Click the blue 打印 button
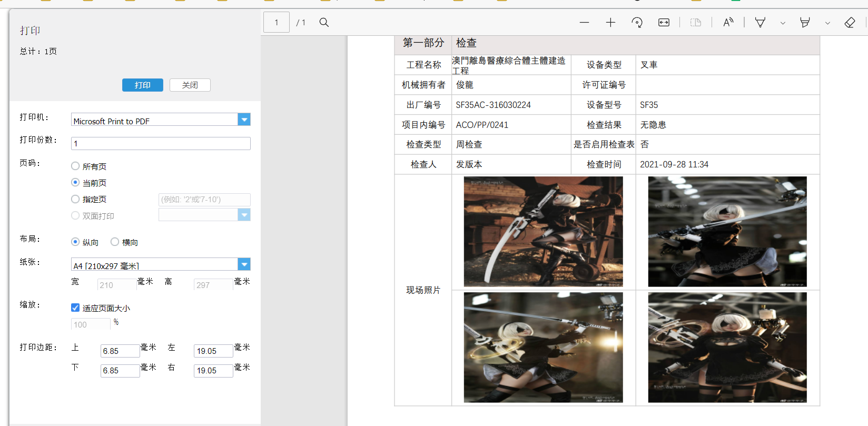 (143, 85)
